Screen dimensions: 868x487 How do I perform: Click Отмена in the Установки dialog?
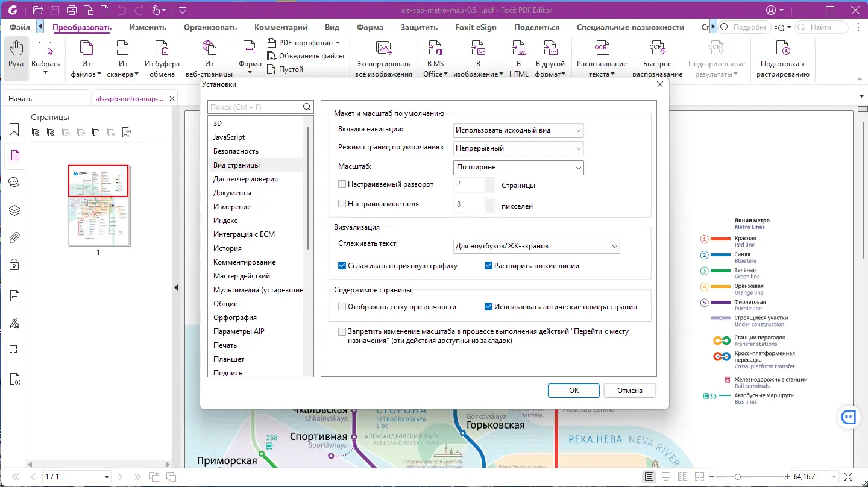click(630, 391)
